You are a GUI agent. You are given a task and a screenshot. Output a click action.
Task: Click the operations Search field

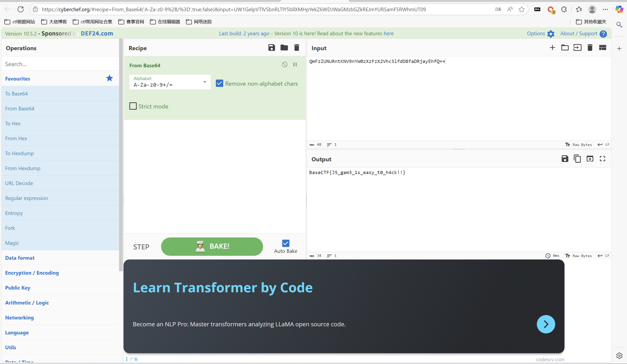click(x=60, y=64)
